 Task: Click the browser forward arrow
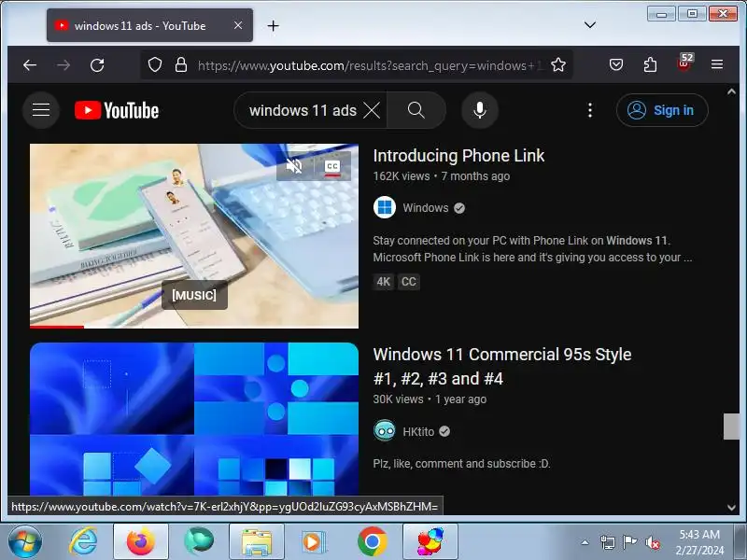pyautogui.click(x=63, y=65)
